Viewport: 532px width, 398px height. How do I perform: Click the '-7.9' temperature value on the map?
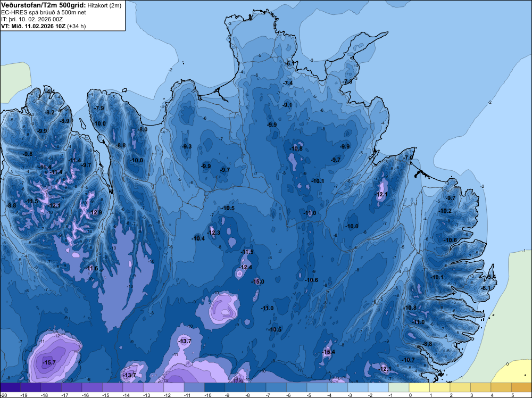[99, 108]
